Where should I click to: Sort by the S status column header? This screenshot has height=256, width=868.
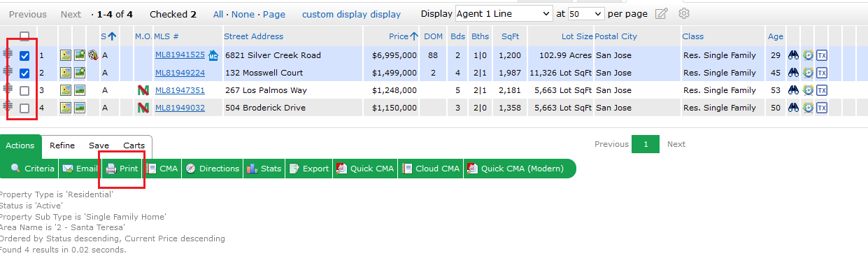(x=108, y=36)
